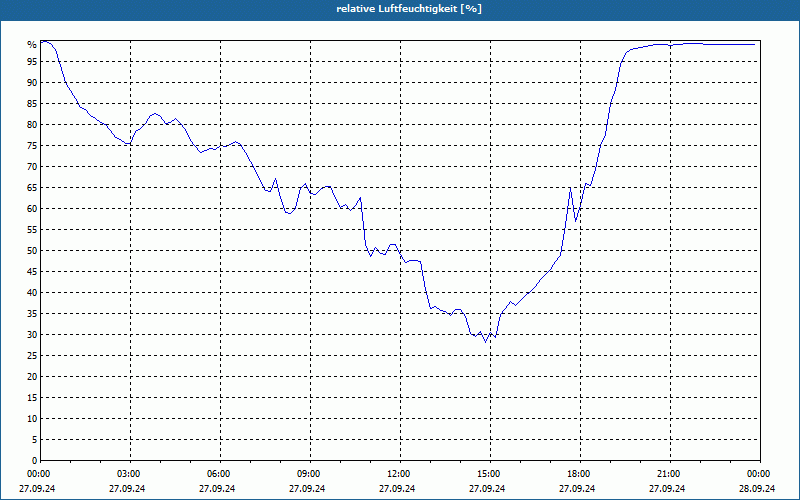Click the '12:00' time label
This screenshot has height=500, width=800.
397,474
